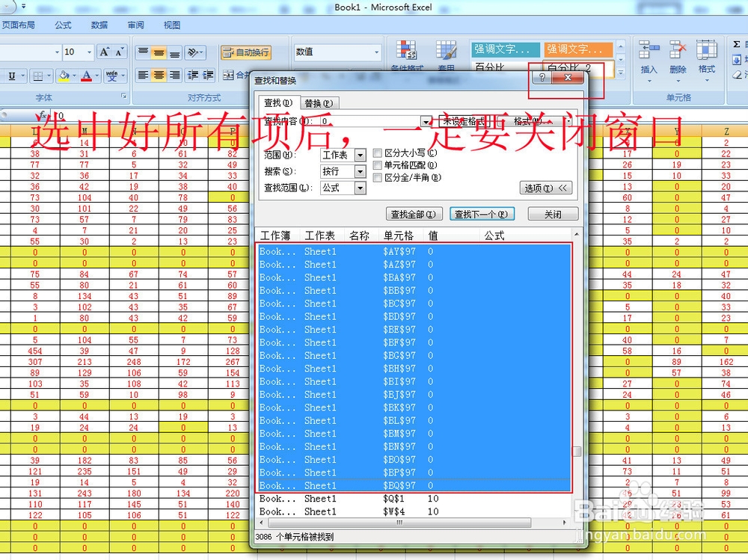The image size is (748, 560).
Task: Click the AutoSum sigma icon
Action: click(737, 44)
